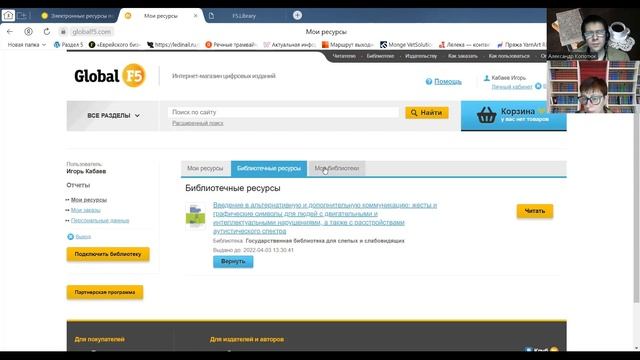Click the 'Отчеты' sidebar heading

pos(78,185)
